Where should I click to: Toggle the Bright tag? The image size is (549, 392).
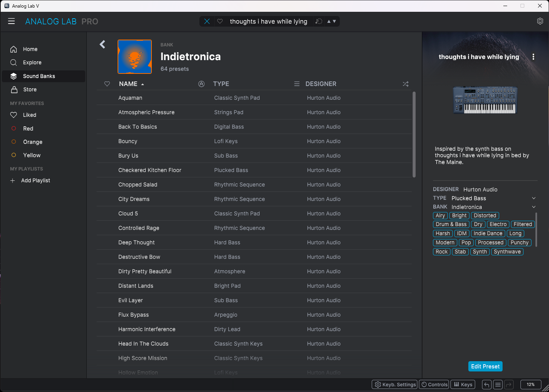click(459, 215)
